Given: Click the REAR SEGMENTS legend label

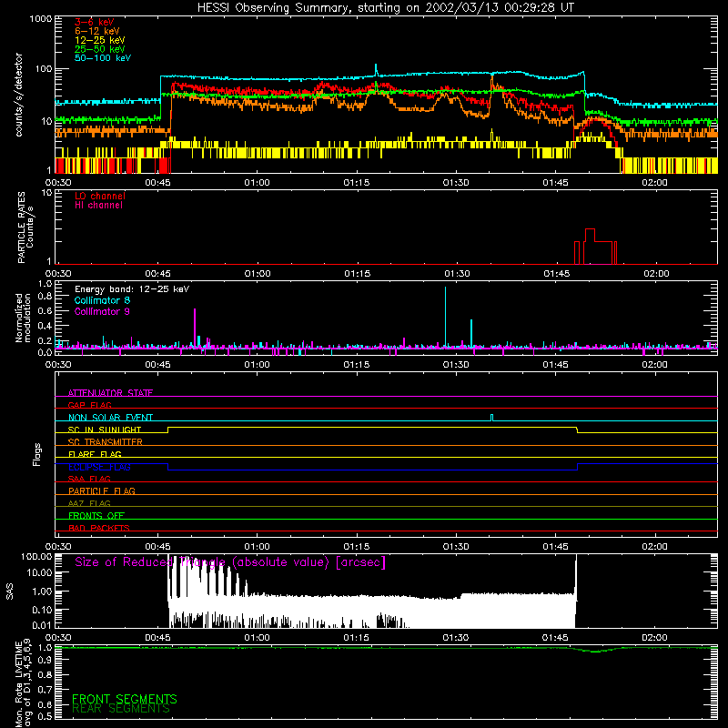Looking at the screenshot, I should point(121,709).
